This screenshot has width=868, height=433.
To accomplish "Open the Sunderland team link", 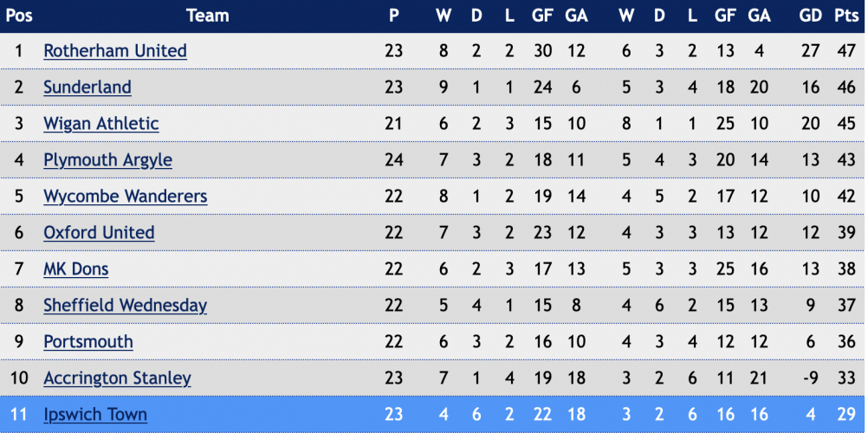I will click(x=87, y=87).
